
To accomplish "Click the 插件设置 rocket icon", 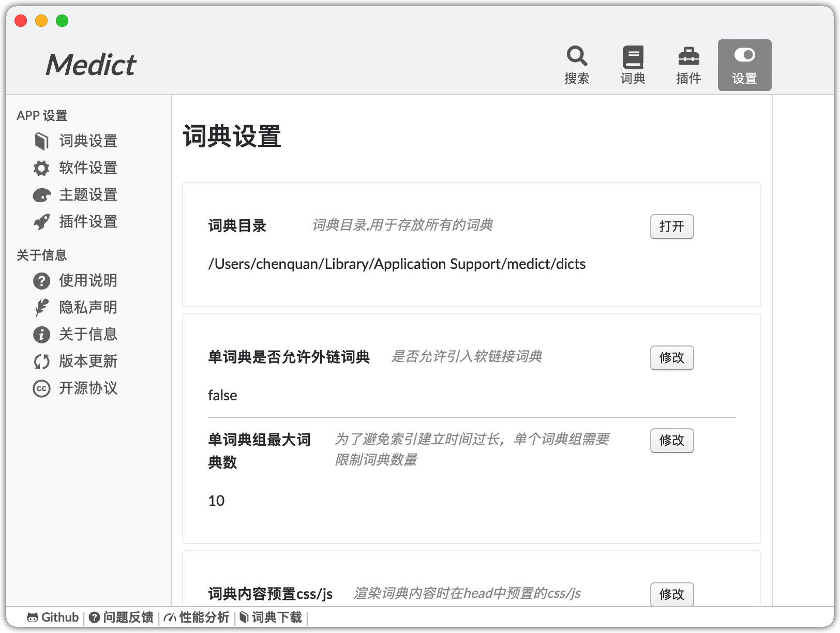I will [41, 222].
